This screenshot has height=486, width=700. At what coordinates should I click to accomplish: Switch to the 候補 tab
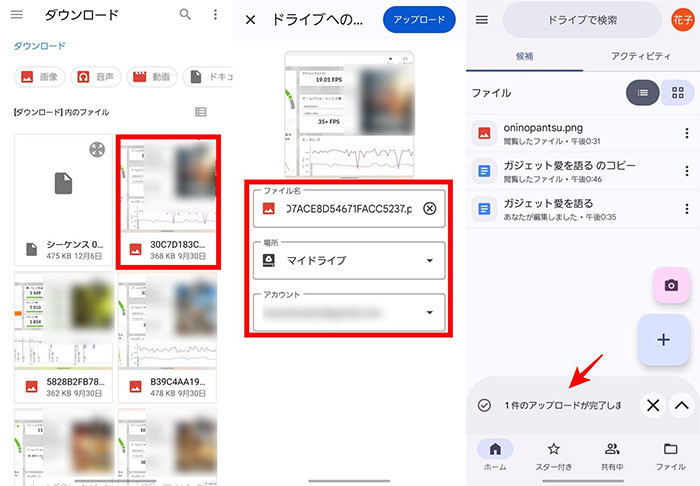pyautogui.click(x=525, y=56)
